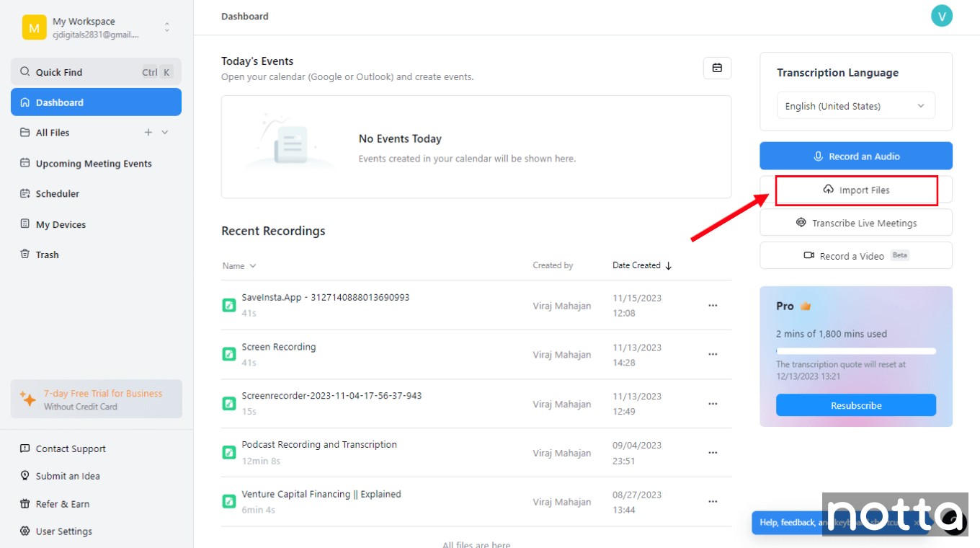
Task: Click the Import Files button
Action: (855, 190)
